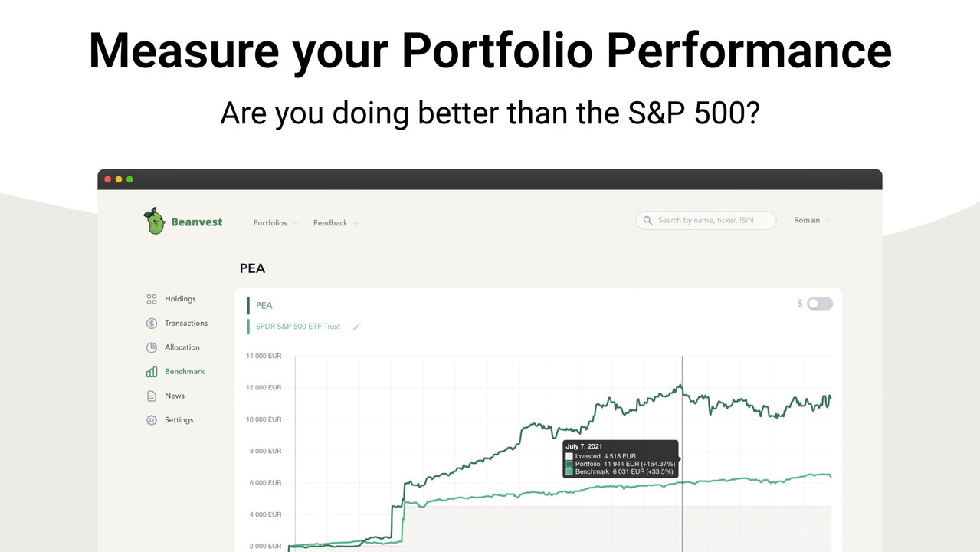Expand the Portfolios dropdown menu
980x552 pixels.
point(276,223)
